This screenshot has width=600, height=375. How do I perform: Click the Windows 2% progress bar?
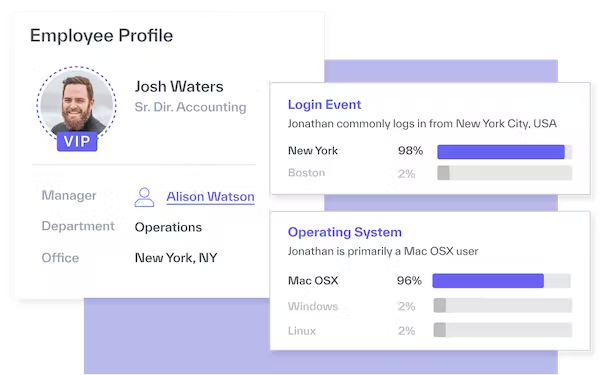click(502, 305)
